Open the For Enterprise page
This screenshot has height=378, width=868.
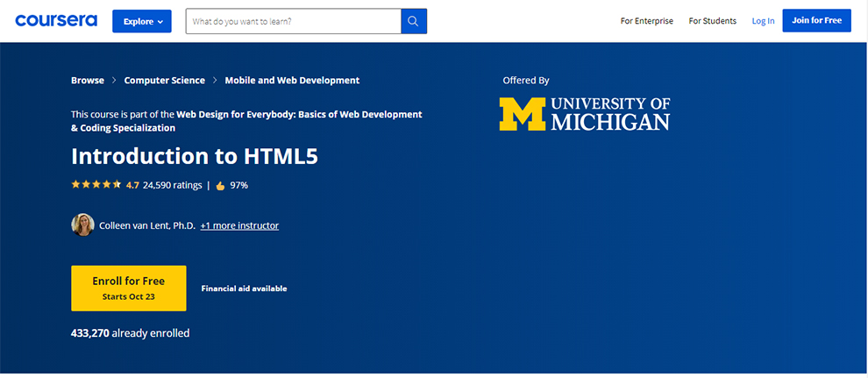tap(646, 21)
